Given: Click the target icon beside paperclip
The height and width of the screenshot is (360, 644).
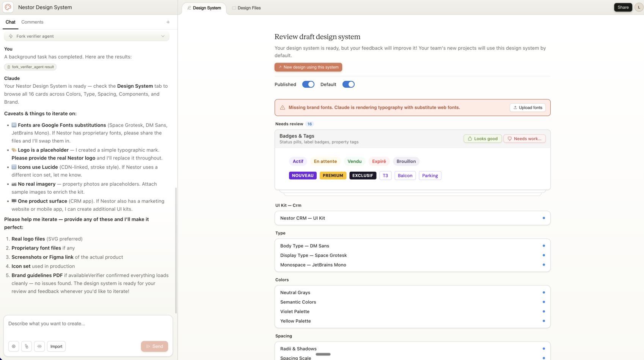Looking at the screenshot, I should click(14, 346).
